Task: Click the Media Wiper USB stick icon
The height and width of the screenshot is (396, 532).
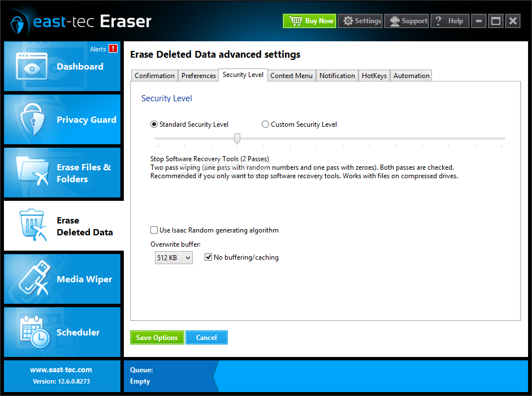Action: tap(34, 278)
